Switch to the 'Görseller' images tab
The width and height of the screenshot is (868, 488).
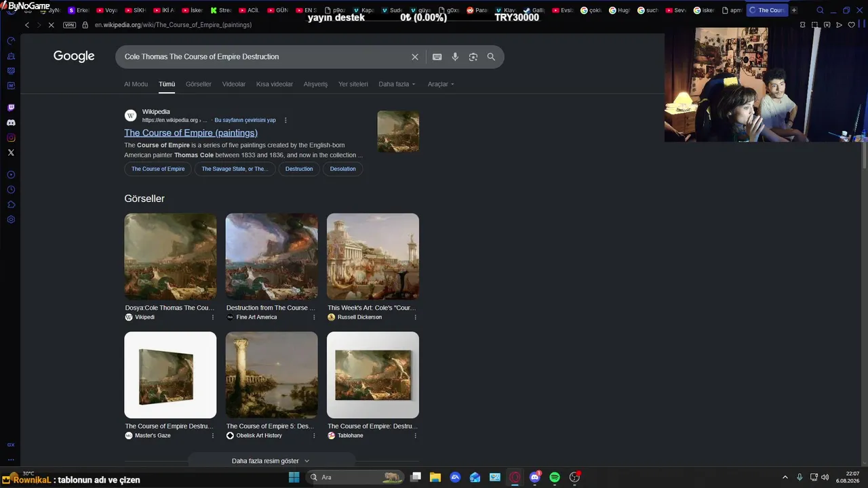[199, 84]
